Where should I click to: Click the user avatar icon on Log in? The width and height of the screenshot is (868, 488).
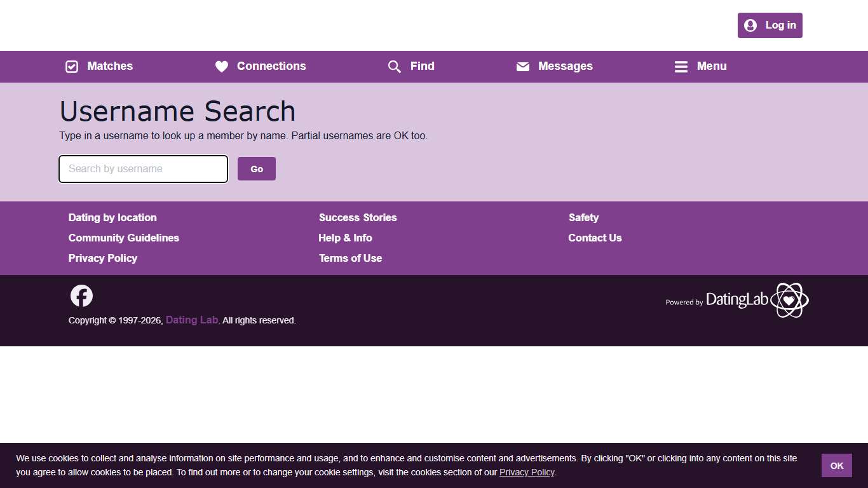tap(750, 25)
